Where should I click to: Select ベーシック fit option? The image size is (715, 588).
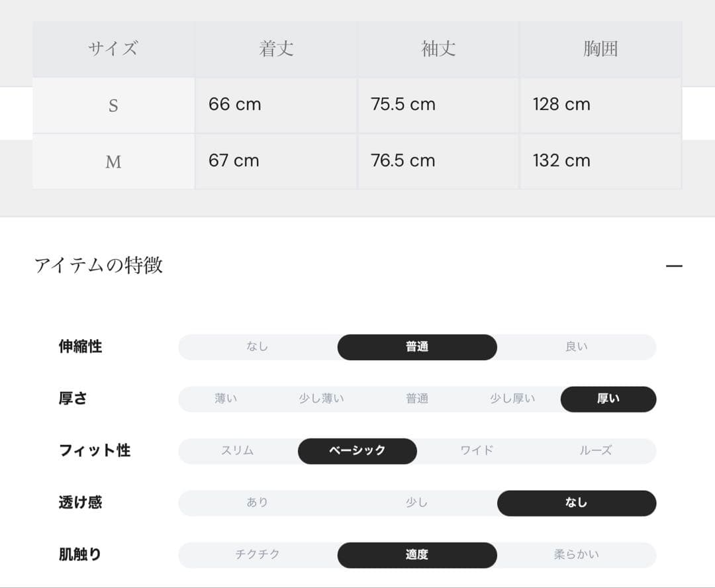click(x=357, y=451)
